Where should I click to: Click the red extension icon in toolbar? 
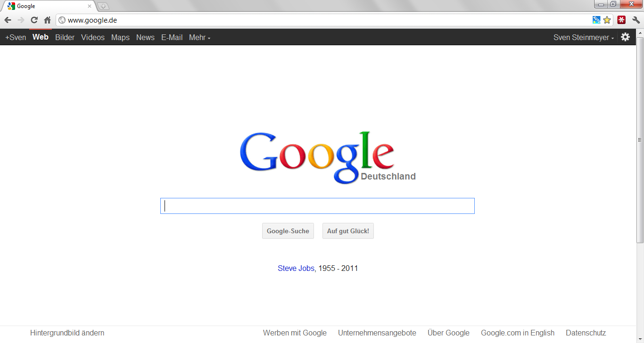tap(621, 20)
